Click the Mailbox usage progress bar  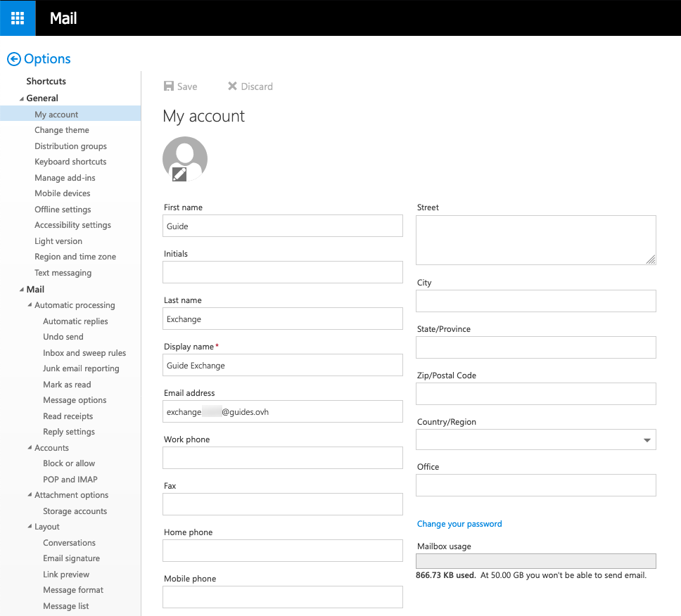pyautogui.click(x=536, y=561)
